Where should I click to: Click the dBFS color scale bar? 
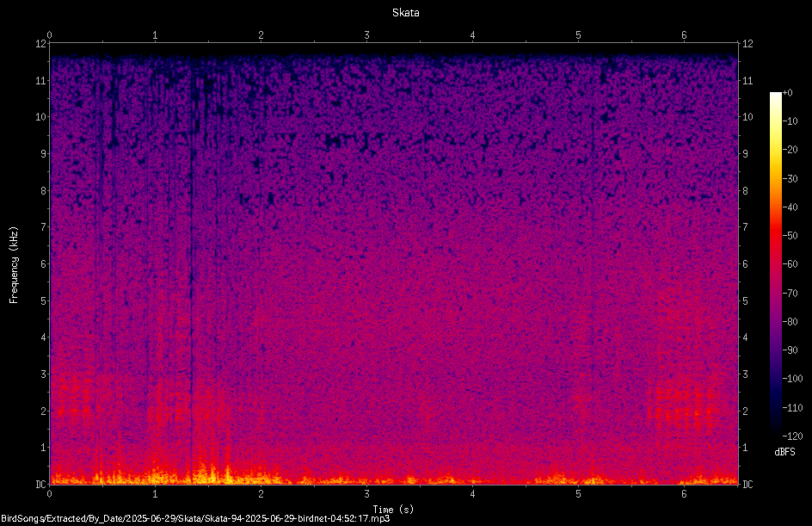tap(775, 263)
